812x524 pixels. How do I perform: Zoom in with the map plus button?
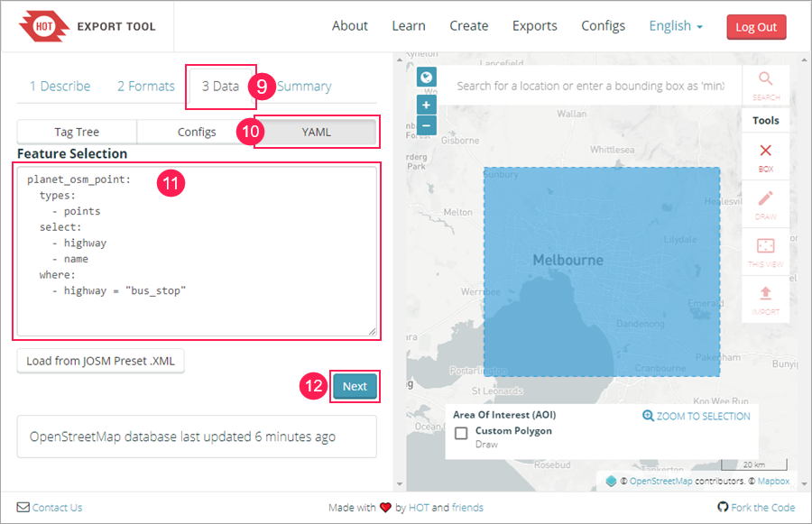(x=426, y=105)
